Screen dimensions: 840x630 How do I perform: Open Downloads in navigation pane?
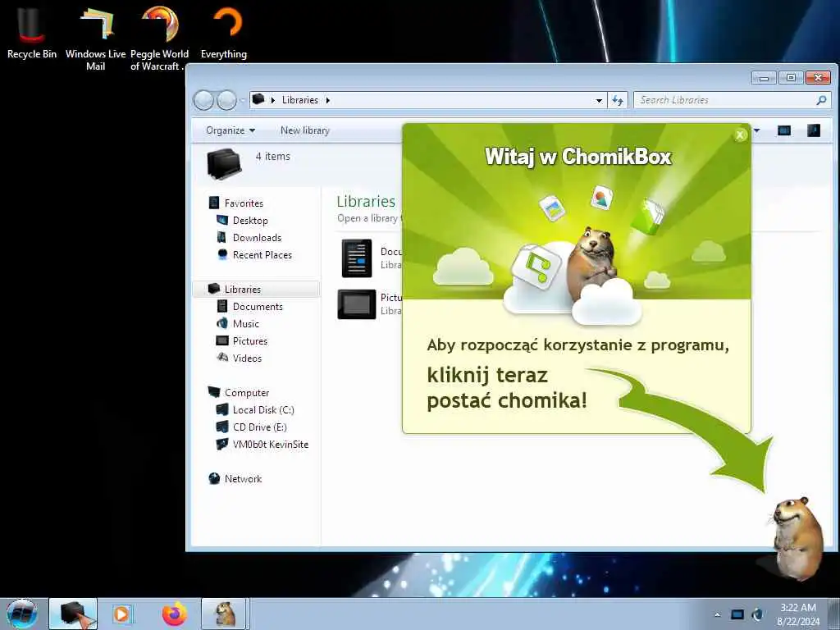257,237
